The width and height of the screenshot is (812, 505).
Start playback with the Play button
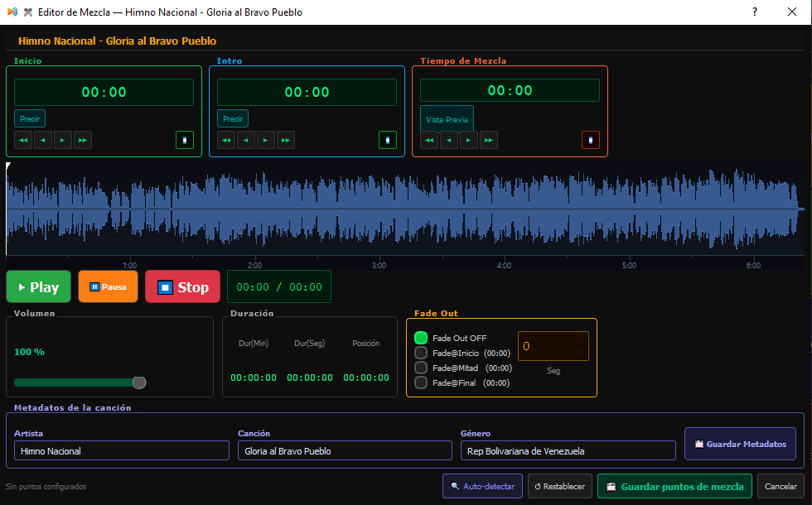coord(39,286)
